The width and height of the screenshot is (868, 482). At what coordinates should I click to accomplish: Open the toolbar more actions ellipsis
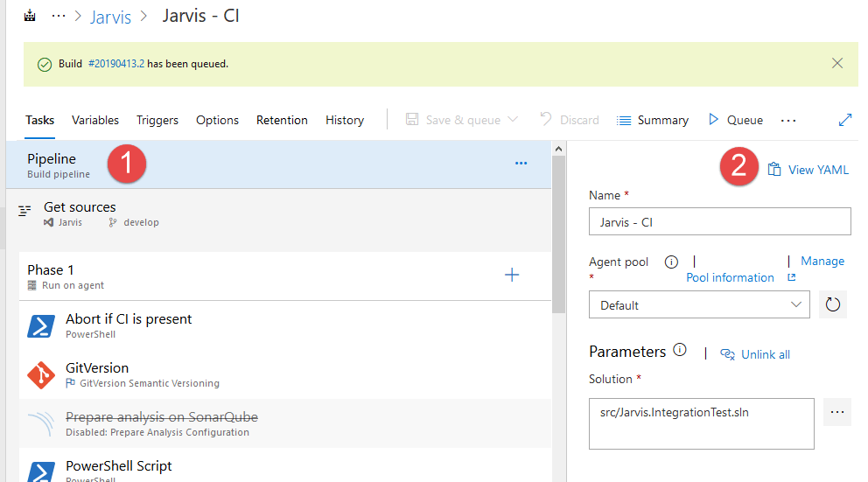[788, 121]
